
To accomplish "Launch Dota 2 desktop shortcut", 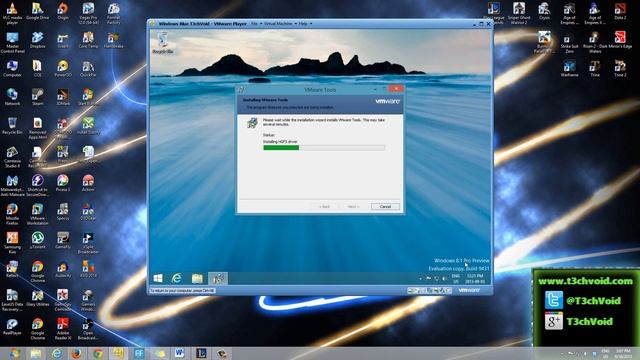I will (620, 11).
